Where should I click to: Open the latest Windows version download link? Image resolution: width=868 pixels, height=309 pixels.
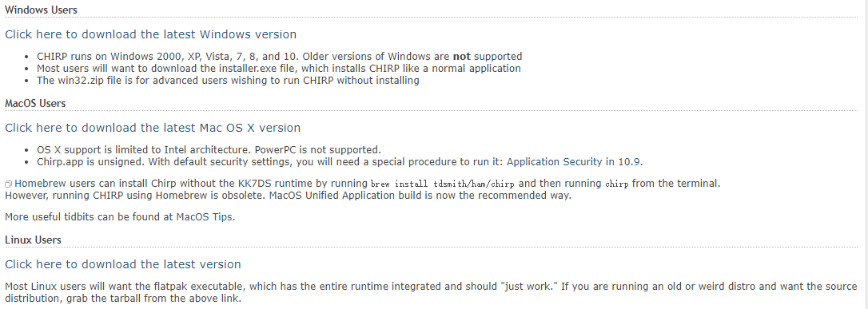click(x=150, y=34)
